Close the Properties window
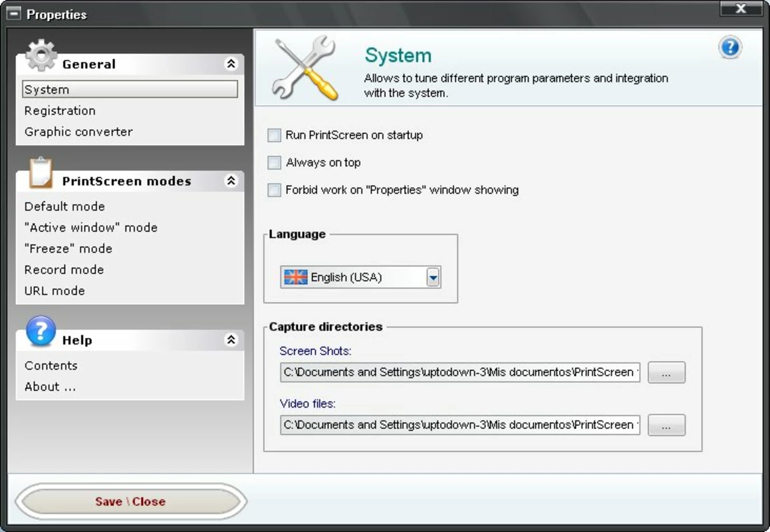770x532 pixels. pos(741,9)
